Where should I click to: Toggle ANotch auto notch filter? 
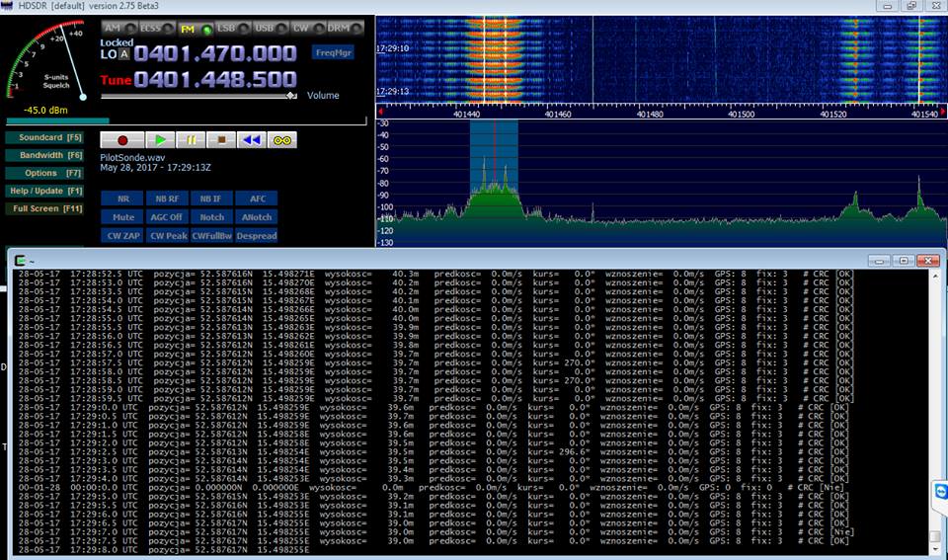pos(257,217)
